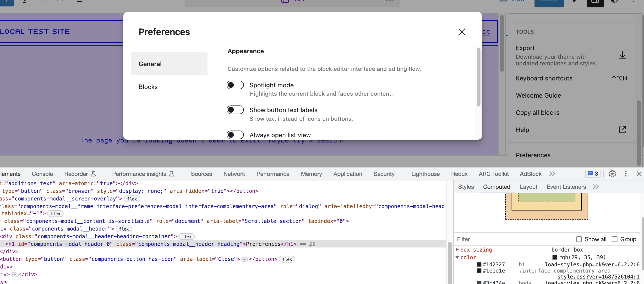Image resolution: width=644 pixels, height=284 pixels.
Task: Enable Spotlight mode toggle
Action: click(x=235, y=85)
